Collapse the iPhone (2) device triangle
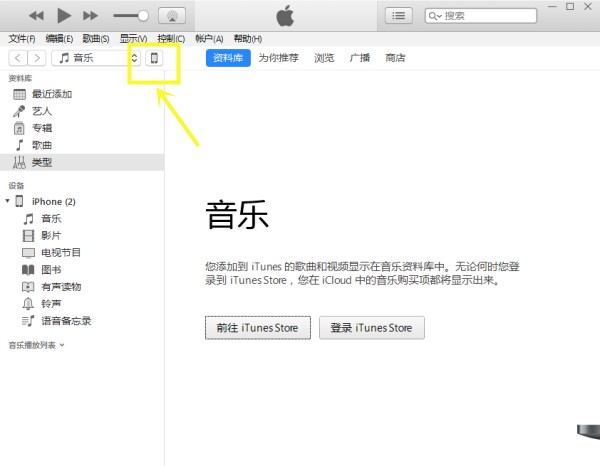 tap(7, 201)
